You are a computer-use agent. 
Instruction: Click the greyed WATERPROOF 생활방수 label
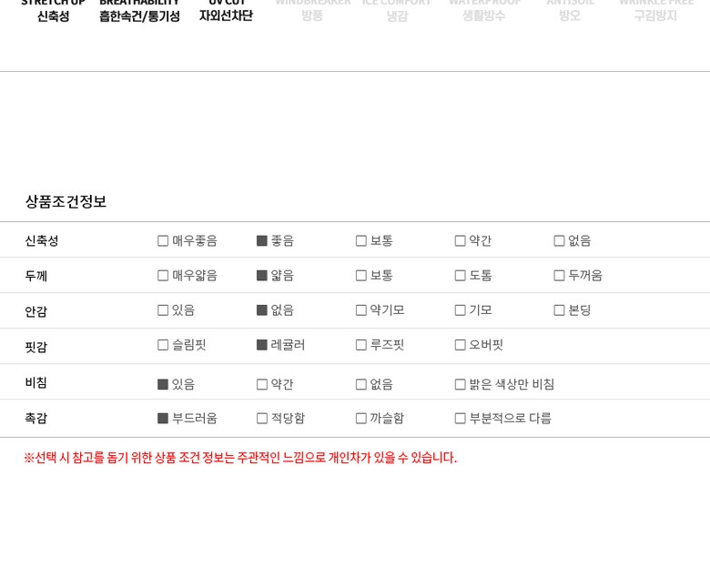pyautogui.click(x=483, y=11)
